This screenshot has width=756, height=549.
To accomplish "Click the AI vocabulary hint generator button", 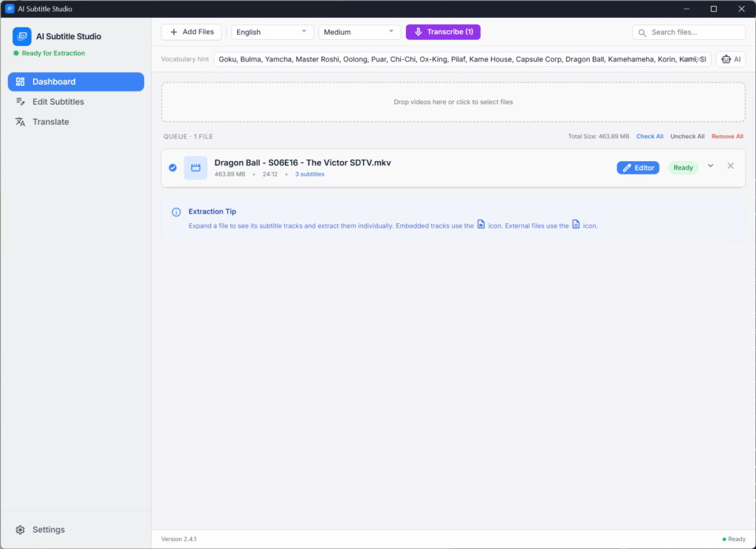I will click(x=730, y=59).
